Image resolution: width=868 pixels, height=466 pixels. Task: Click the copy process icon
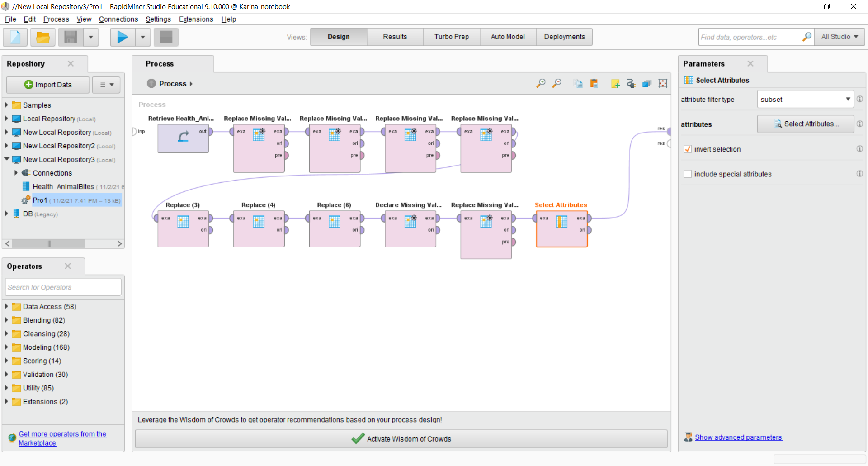click(578, 83)
